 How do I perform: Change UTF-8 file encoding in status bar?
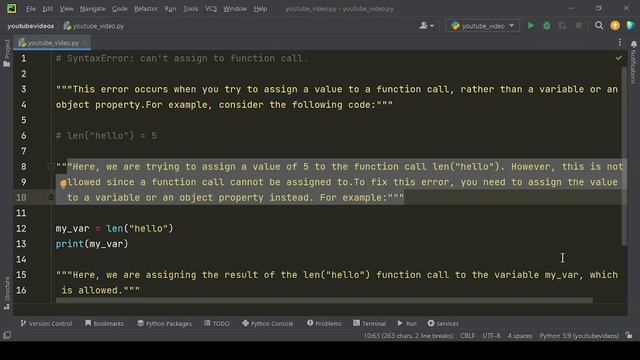click(x=491, y=336)
